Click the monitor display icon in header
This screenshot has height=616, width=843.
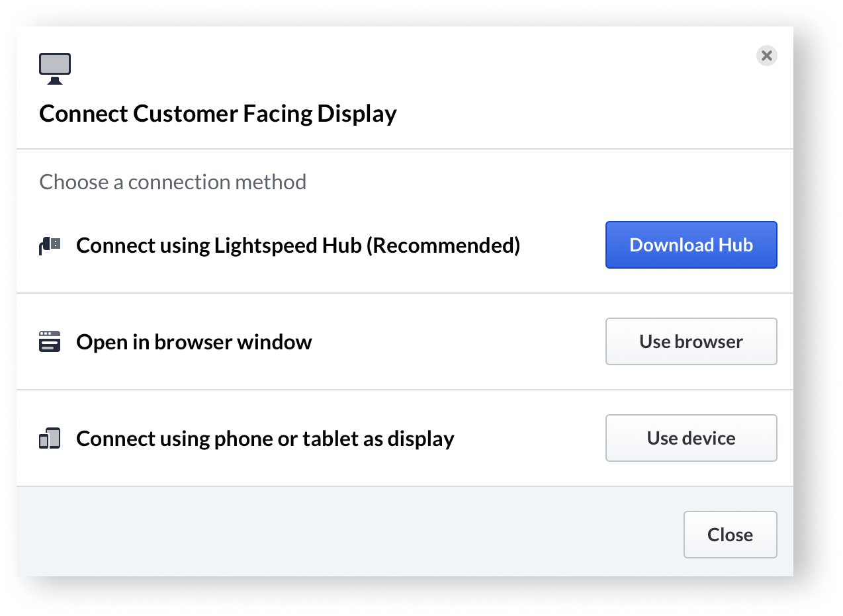[55, 69]
